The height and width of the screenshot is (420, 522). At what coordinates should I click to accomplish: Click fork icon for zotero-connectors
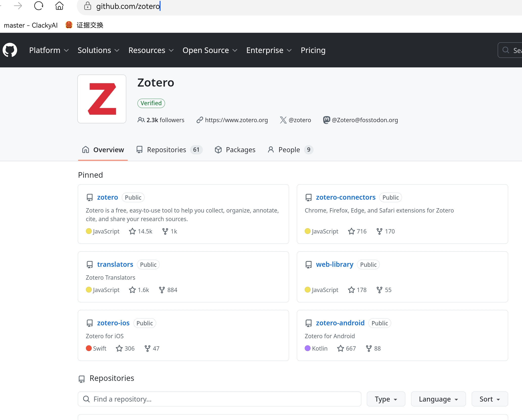[379, 231]
